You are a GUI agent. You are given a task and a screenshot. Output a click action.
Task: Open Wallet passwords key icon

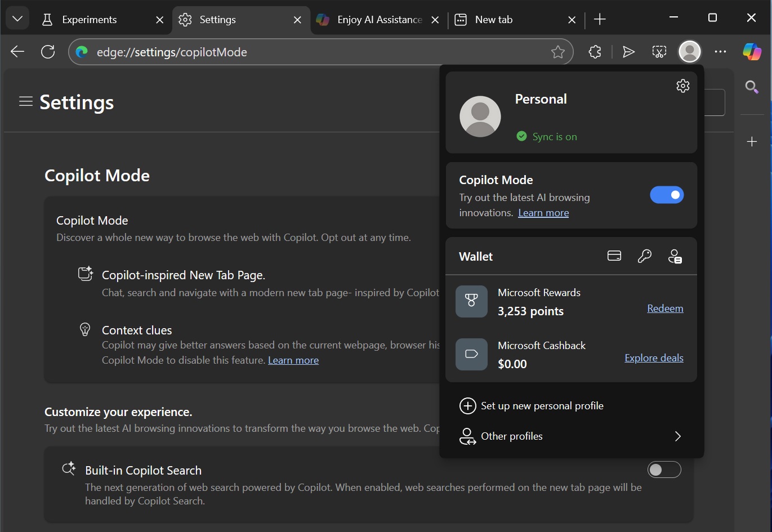click(644, 256)
